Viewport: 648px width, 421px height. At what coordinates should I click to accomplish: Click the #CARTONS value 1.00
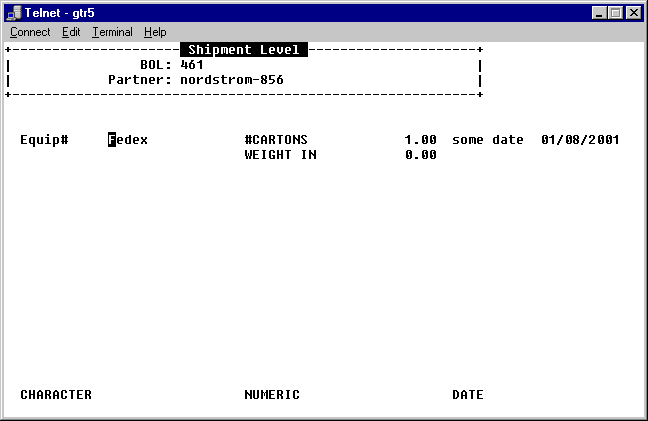pyautogui.click(x=421, y=140)
